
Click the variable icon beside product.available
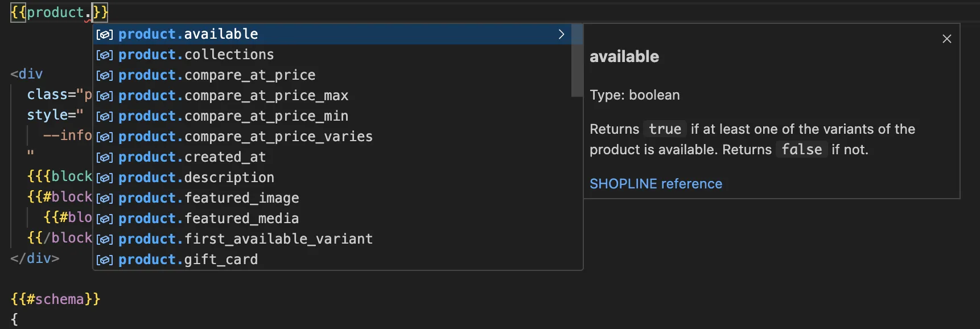pyautogui.click(x=104, y=35)
